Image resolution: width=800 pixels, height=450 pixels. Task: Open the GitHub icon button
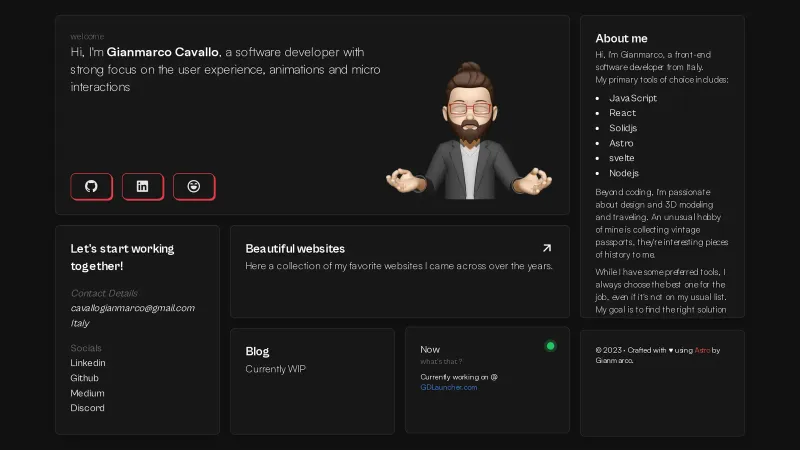point(91,186)
